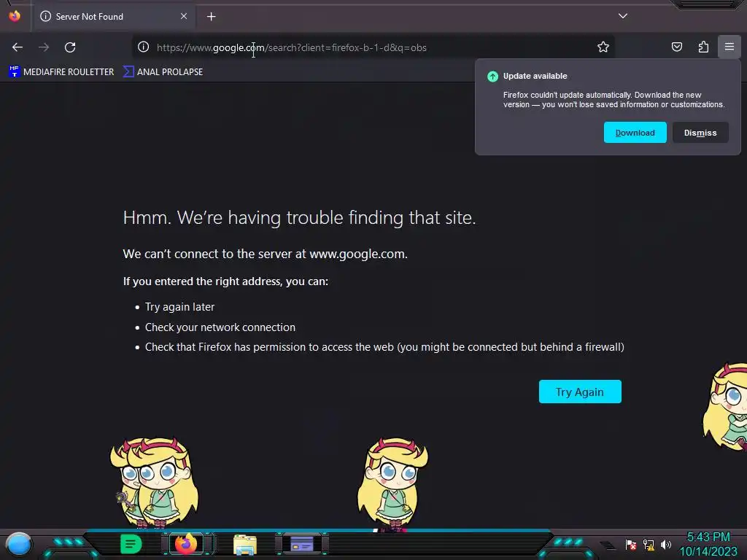Click the green update available arrow icon
Image resolution: width=747 pixels, height=560 pixels.
[x=492, y=76]
